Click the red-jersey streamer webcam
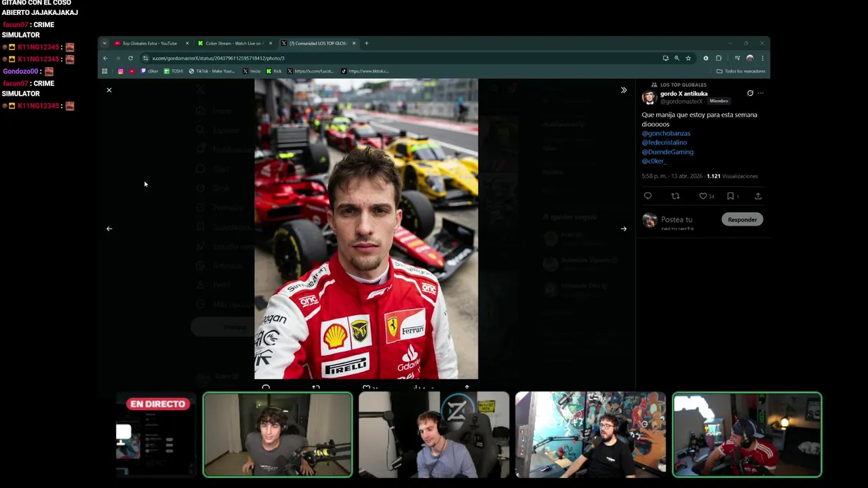 point(747,434)
